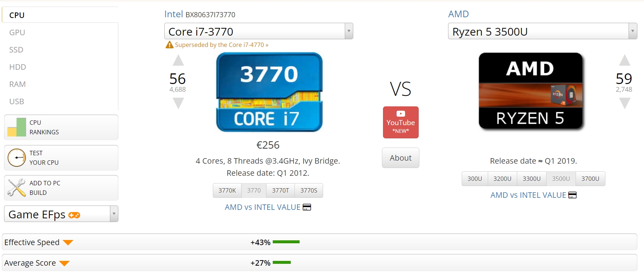Image resolution: width=644 pixels, height=273 pixels.
Task: Switch to the 3770S variant
Action: 309,190
